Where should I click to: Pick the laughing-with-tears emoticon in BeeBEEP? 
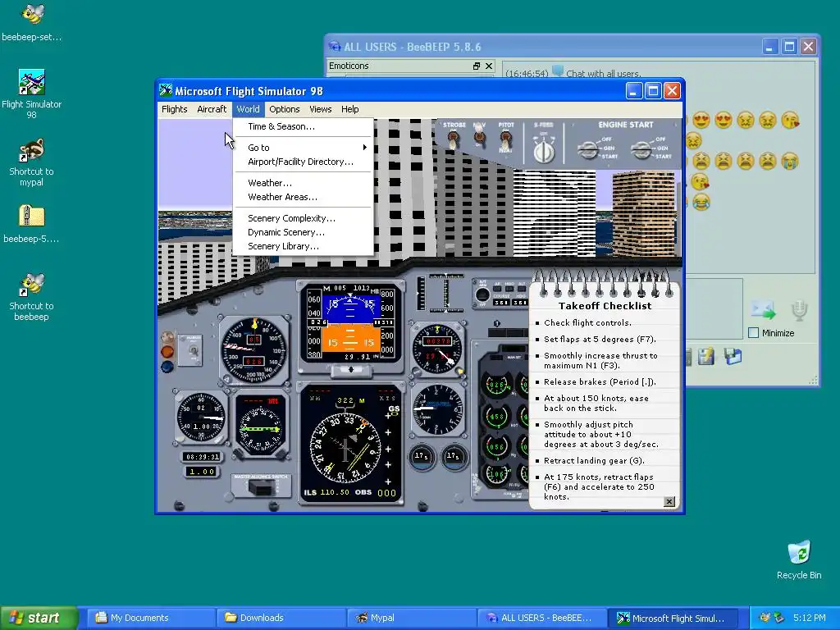click(701, 202)
